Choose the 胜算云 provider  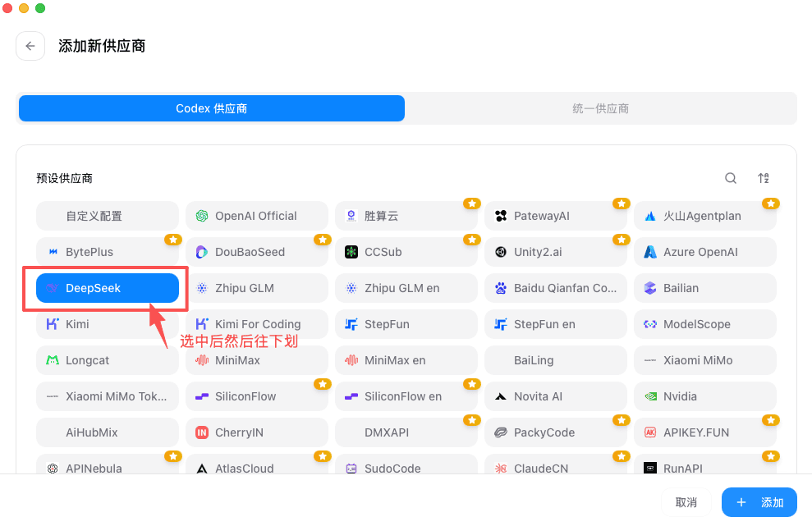pyautogui.click(x=406, y=216)
